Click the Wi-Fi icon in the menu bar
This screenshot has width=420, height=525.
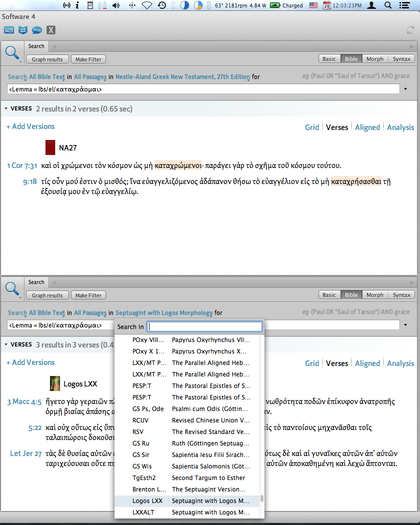146,5
